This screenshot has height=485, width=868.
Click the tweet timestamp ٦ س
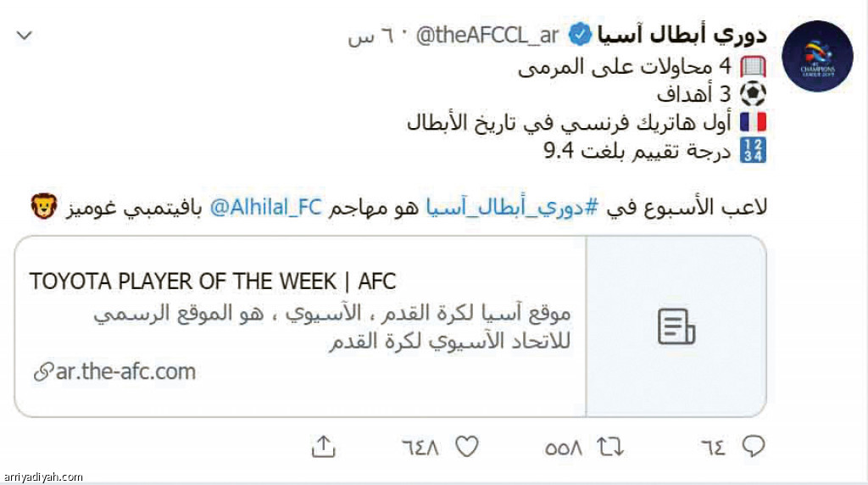tap(370, 37)
